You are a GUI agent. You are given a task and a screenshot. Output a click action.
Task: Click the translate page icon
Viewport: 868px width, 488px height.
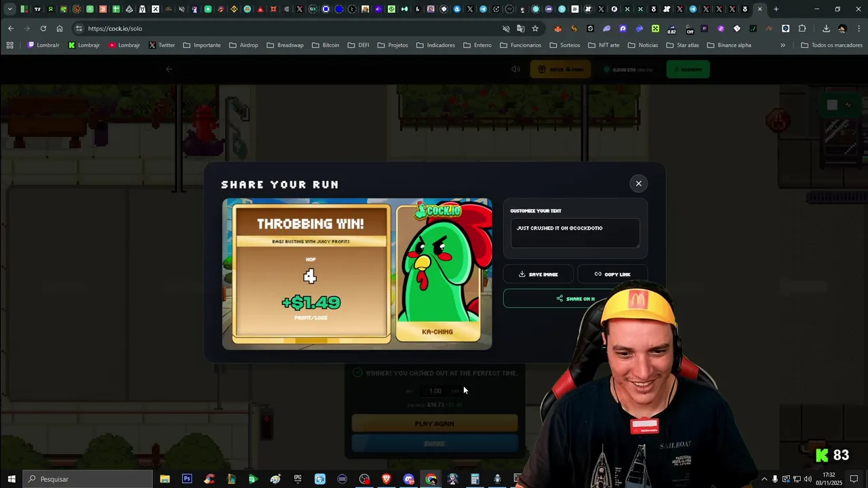pos(520,28)
